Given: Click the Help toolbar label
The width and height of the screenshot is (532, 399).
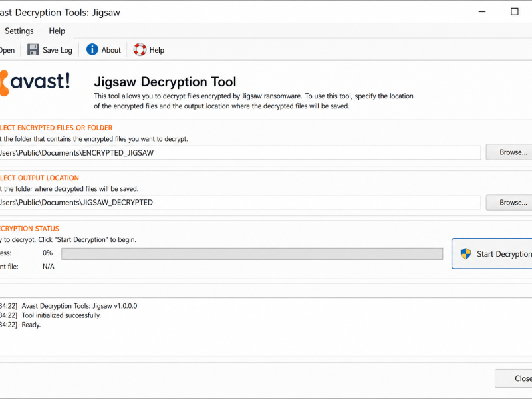Looking at the screenshot, I should tap(157, 50).
